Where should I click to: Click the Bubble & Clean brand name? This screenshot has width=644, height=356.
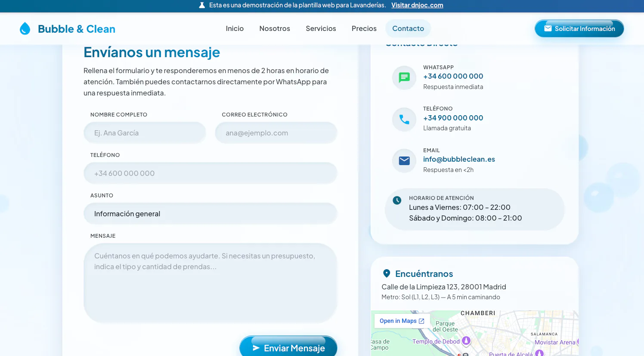(77, 29)
